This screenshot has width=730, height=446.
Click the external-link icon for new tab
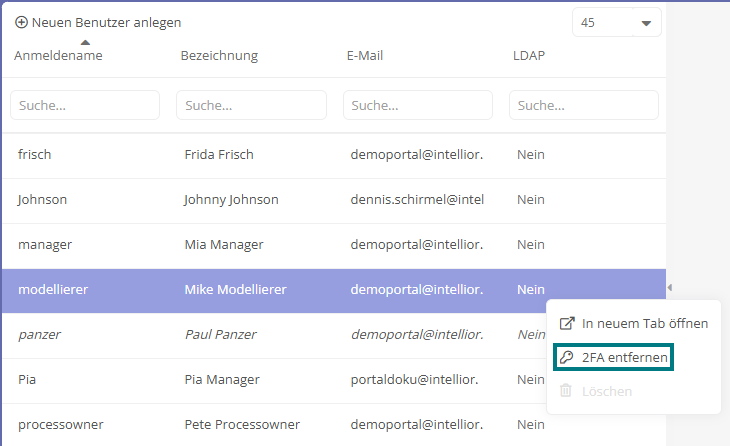pos(567,323)
